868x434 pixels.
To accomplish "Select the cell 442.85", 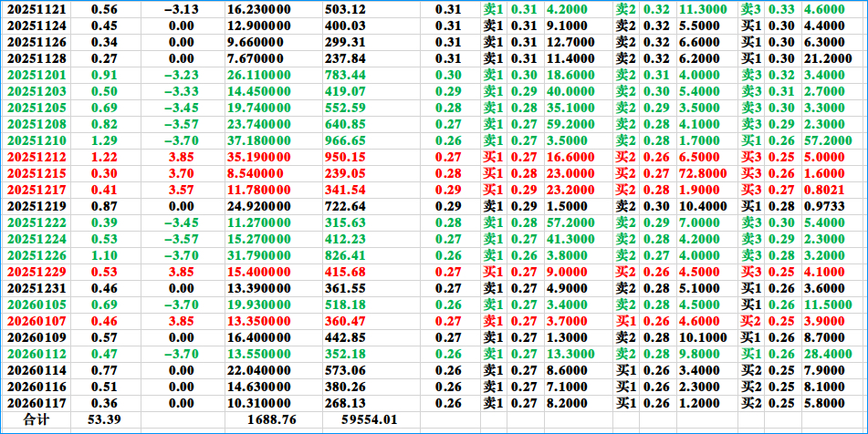I will [346, 337].
